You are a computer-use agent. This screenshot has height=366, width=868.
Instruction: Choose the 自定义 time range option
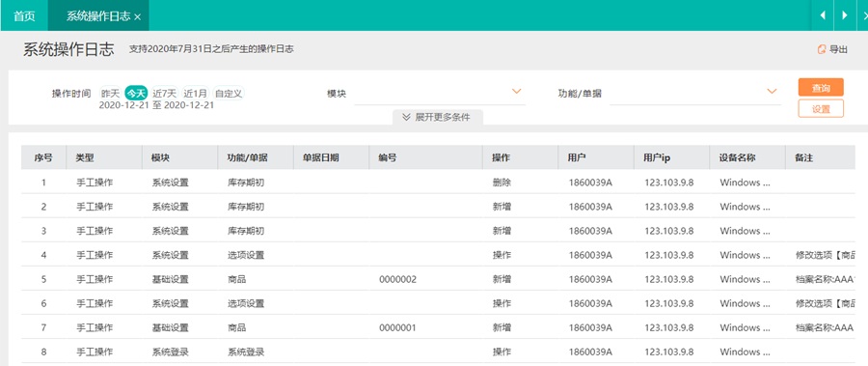pos(229,93)
